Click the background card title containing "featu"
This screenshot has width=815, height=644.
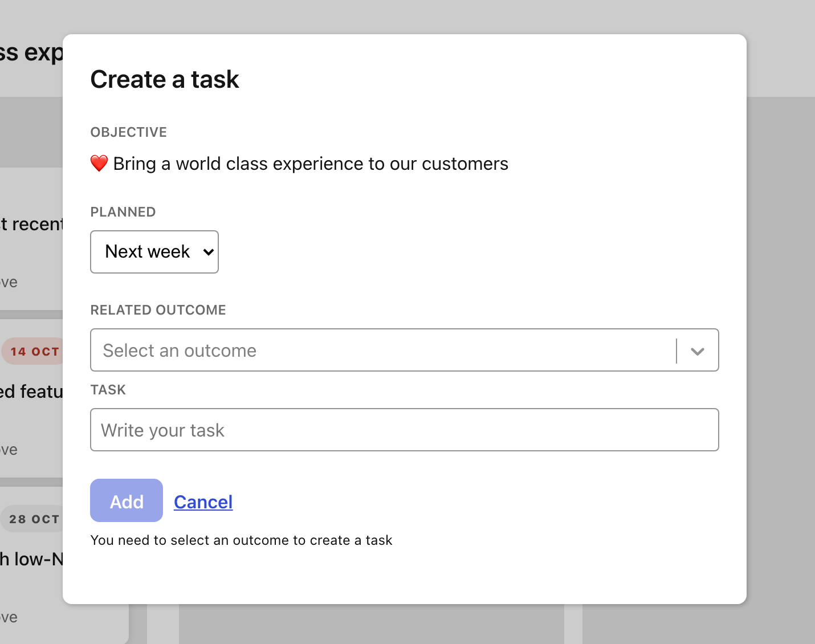31,392
